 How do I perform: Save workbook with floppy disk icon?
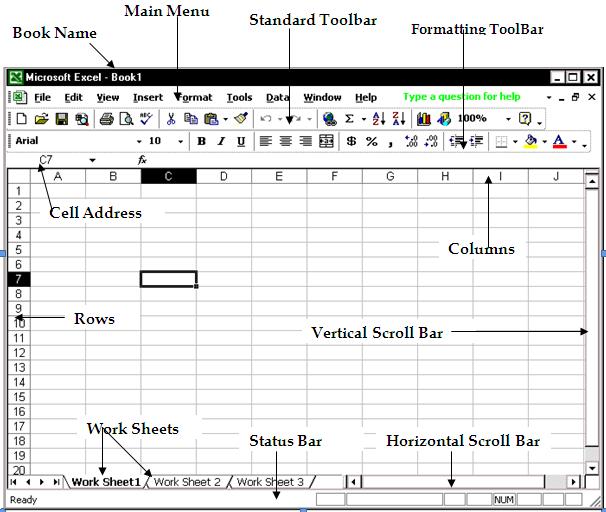tap(61, 119)
